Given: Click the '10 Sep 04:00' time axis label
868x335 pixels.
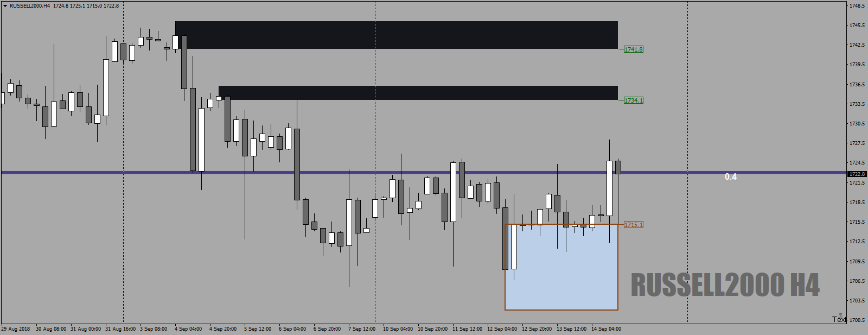Looking at the screenshot, I should pos(398,329).
